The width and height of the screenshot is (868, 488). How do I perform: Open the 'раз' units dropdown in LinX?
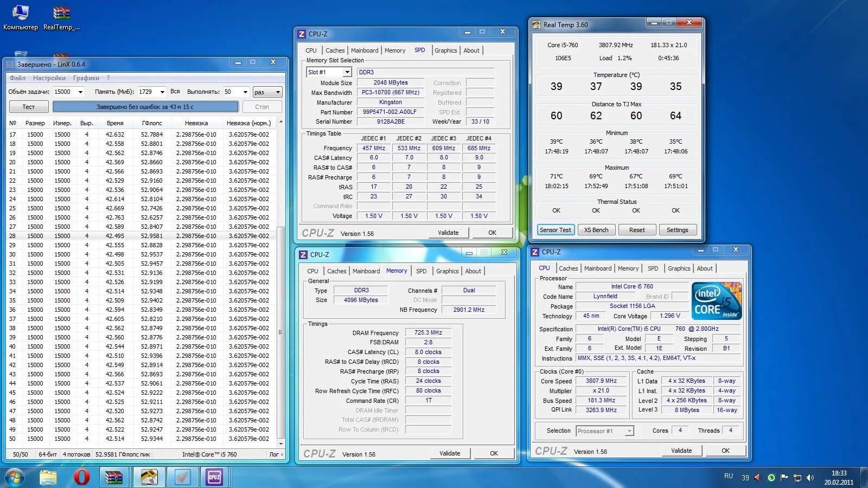click(x=268, y=92)
